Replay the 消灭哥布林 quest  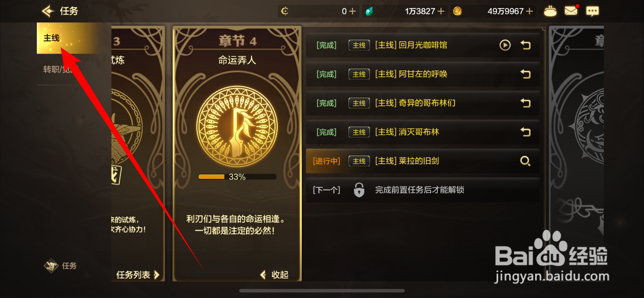coord(526,132)
